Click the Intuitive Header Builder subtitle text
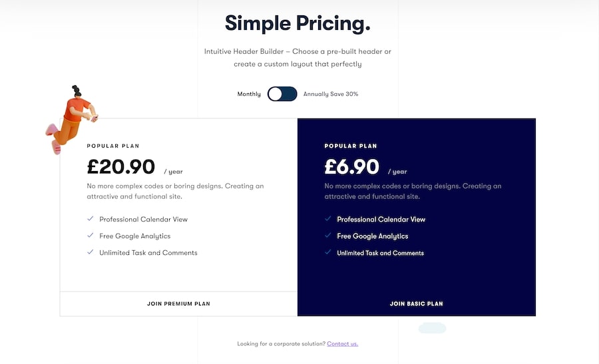This screenshot has height=364, width=599. click(x=298, y=58)
